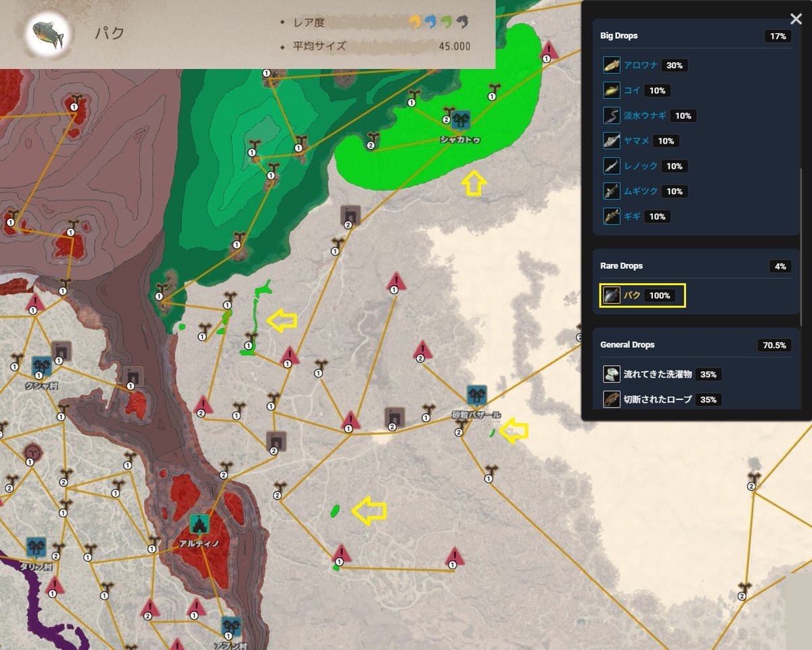Screen dimensions: 812x650
Task: Open the コイ item link
Action: click(x=632, y=91)
